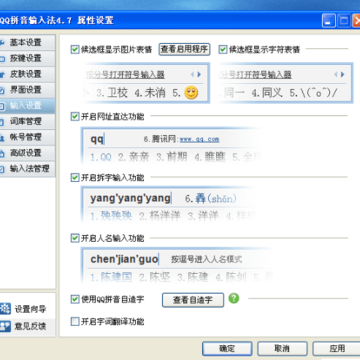Click the 取消 button
The image size is (360, 360).
click(282, 349)
